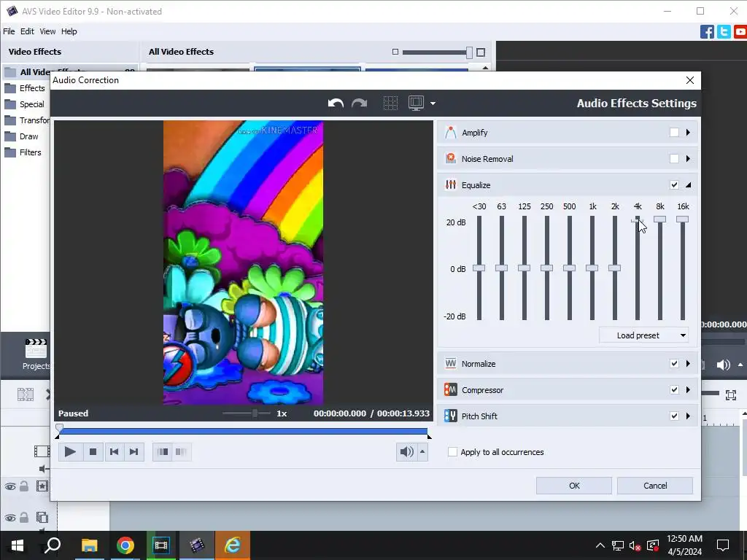Confirm audio correction with OK

tap(574, 486)
